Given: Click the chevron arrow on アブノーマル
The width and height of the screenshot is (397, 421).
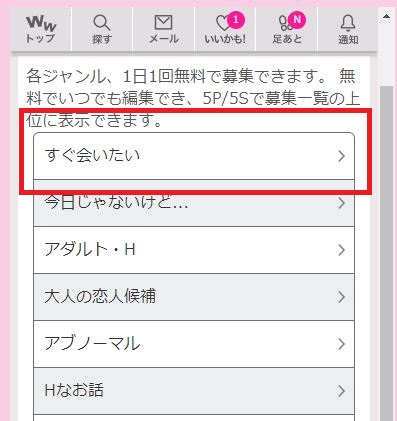Looking at the screenshot, I should (x=341, y=344).
